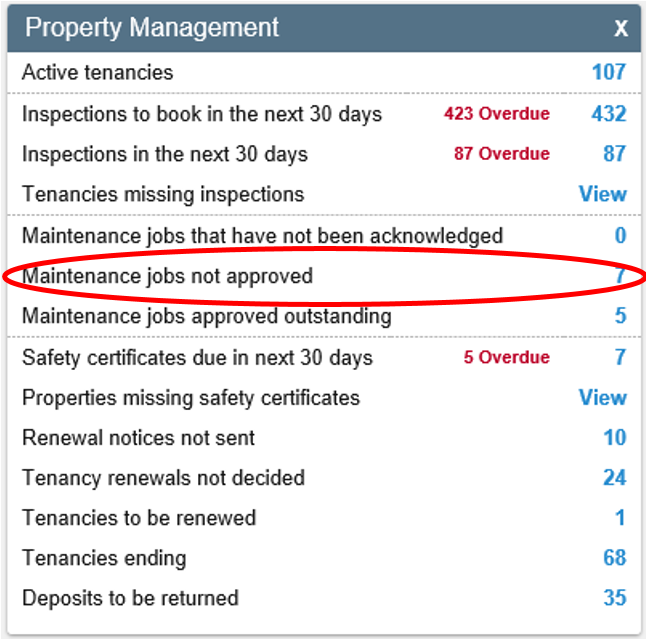Open renewal notices not sent count 10
Screen dimensions: 646x640
(x=615, y=438)
